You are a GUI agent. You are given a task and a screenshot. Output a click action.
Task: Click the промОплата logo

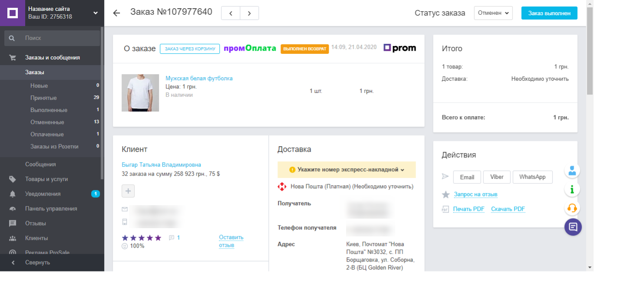(x=250, y=49)
